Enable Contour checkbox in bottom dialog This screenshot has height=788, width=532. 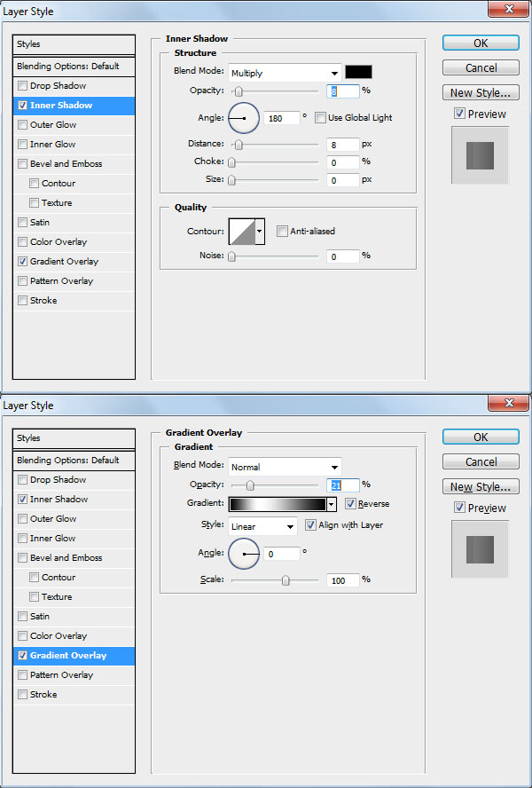(x=35, y=578)
